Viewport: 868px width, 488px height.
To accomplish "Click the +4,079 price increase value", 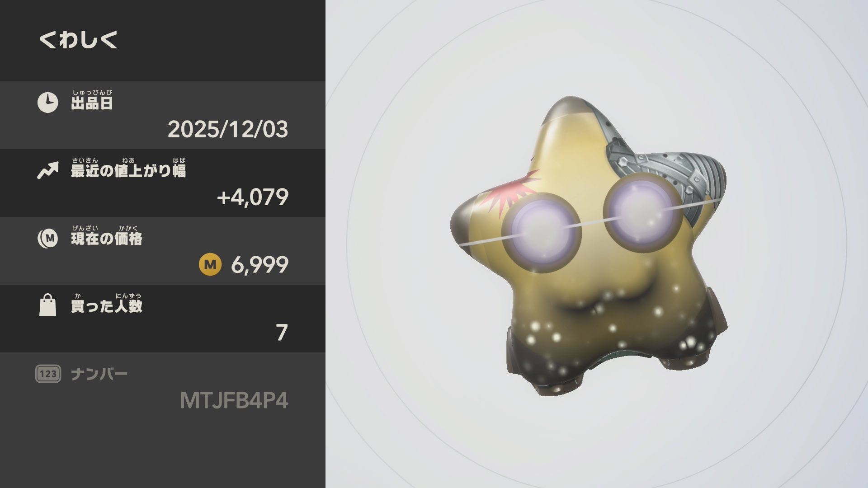I will point(253,197).
